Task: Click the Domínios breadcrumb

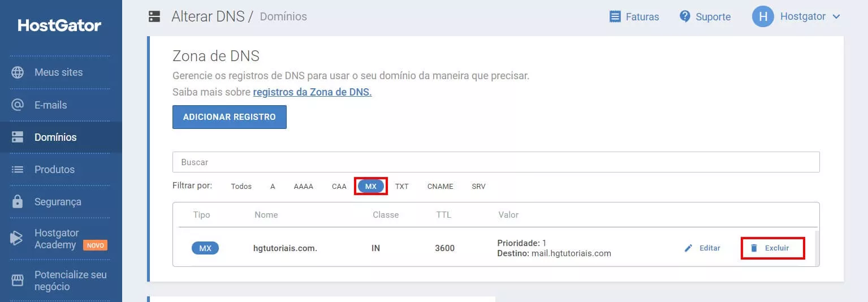Action: tap(283, 16)
